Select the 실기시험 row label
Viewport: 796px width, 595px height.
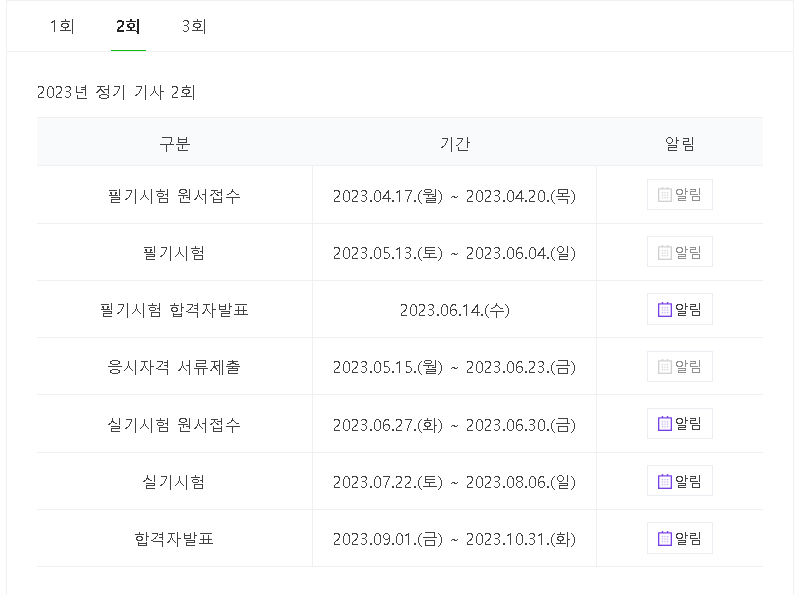pos(174,482)
